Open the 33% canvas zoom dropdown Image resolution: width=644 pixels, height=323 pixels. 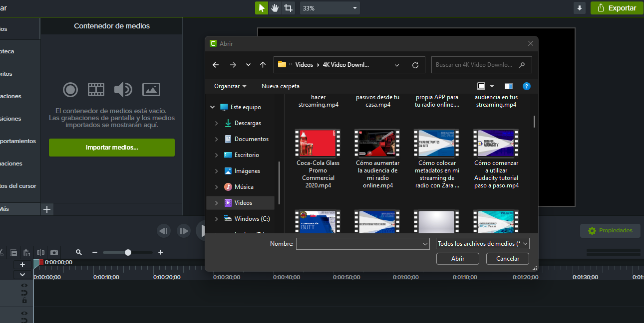tap(329, 8)
